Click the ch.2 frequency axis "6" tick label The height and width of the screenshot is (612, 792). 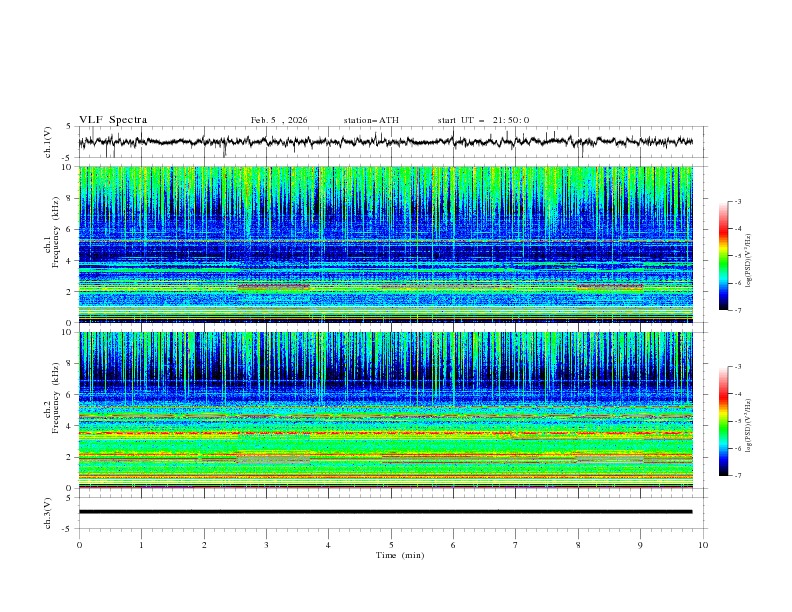pyautogui.click(x=70, y=395)
